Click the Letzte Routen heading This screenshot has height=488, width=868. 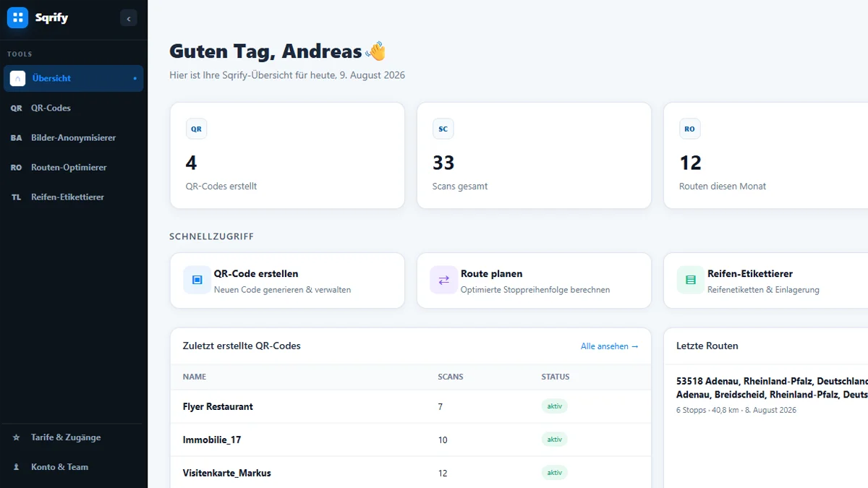pos(707,346)
